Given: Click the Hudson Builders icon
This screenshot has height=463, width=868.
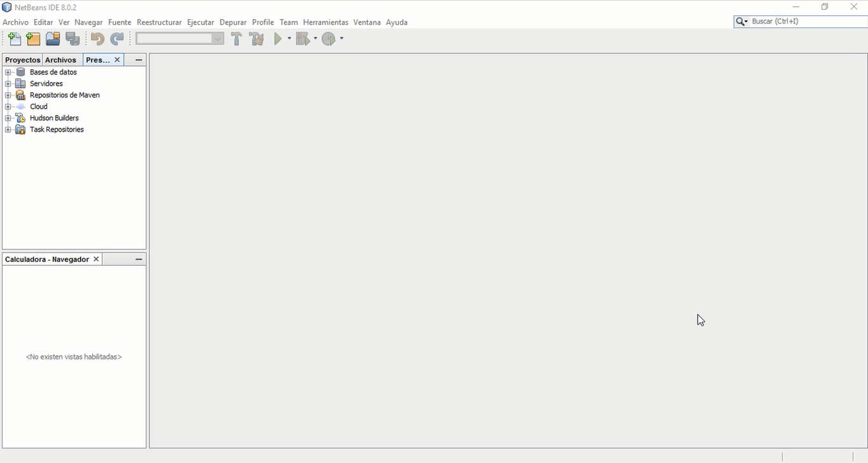Looking at the screenshot, I should [x=21, y=118].
